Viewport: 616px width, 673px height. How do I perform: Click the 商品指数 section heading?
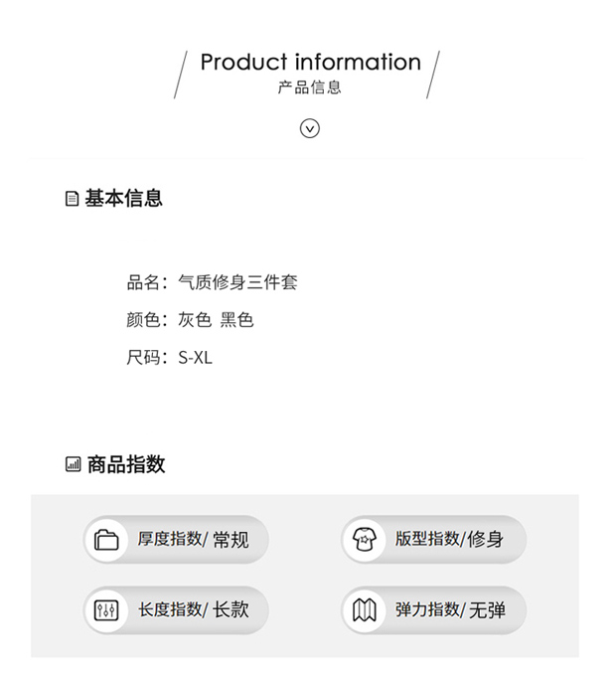126,464
